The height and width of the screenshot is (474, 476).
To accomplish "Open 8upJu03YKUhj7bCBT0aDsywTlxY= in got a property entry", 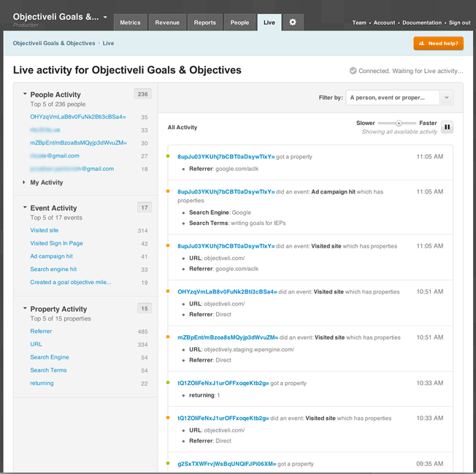I will pyautogui.click(x=226, y=157).
